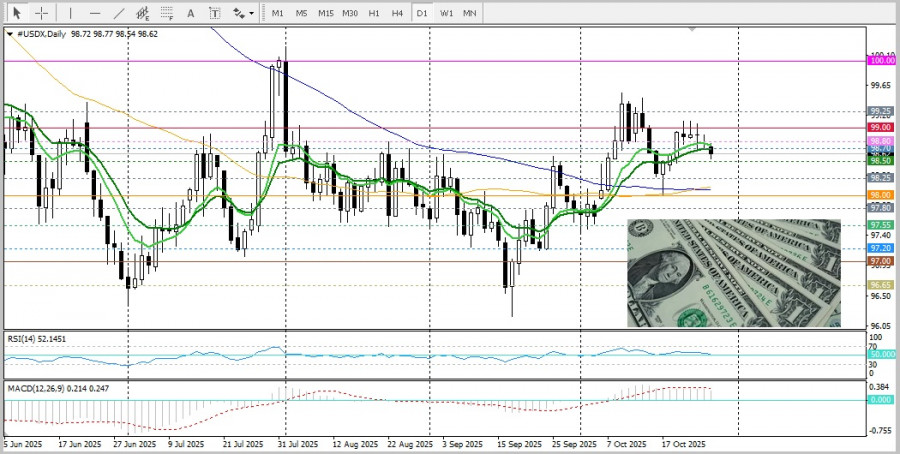Switch chart to M1 timeframe

pyautogui.click(x=278, y=13)
